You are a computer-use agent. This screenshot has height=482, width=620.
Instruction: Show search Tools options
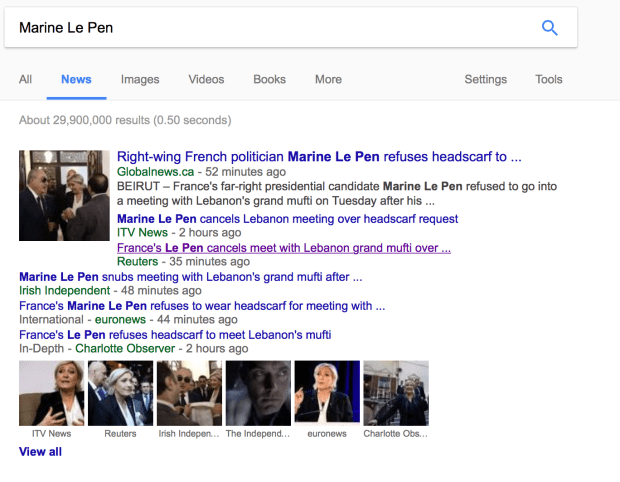548,80
